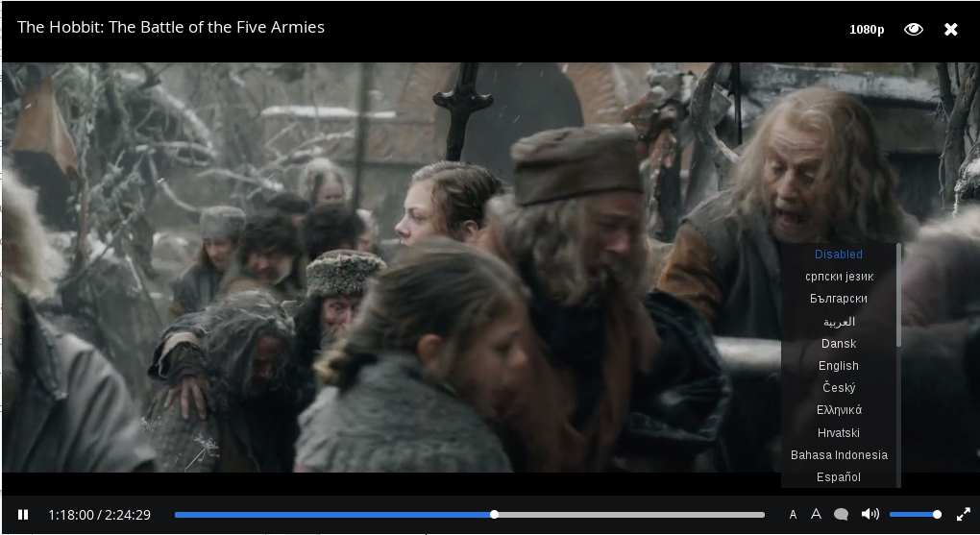Click the 1:18:00 / 2:24:29 time display

[99, 515]
